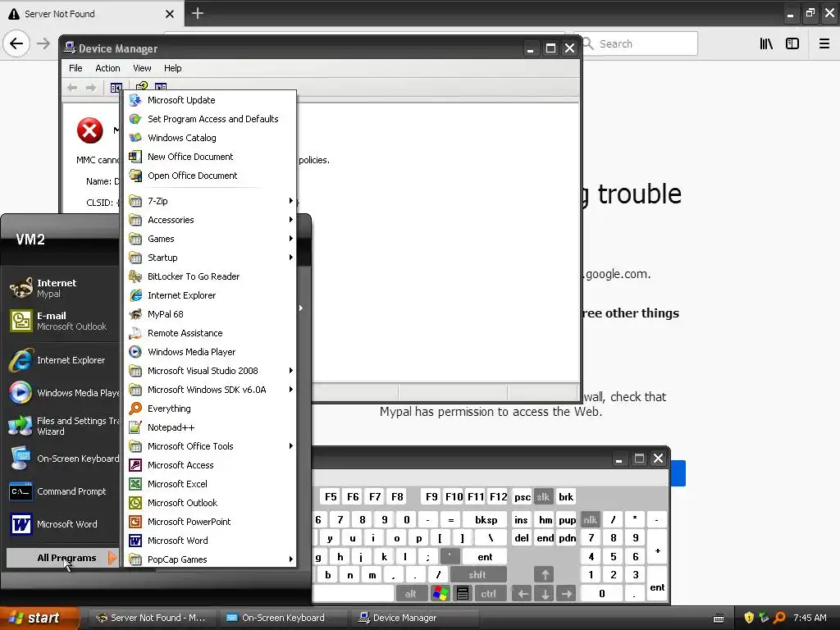Image resolution: width=840 pixels, height=630 pixels.
Task: Expand Games submenu
Action: [x=210, y=239]
